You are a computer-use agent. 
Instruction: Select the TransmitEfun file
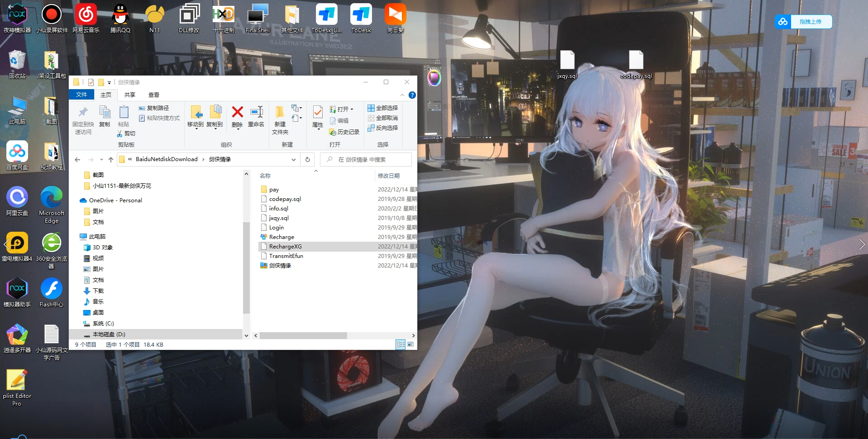(x=338, y=256)
